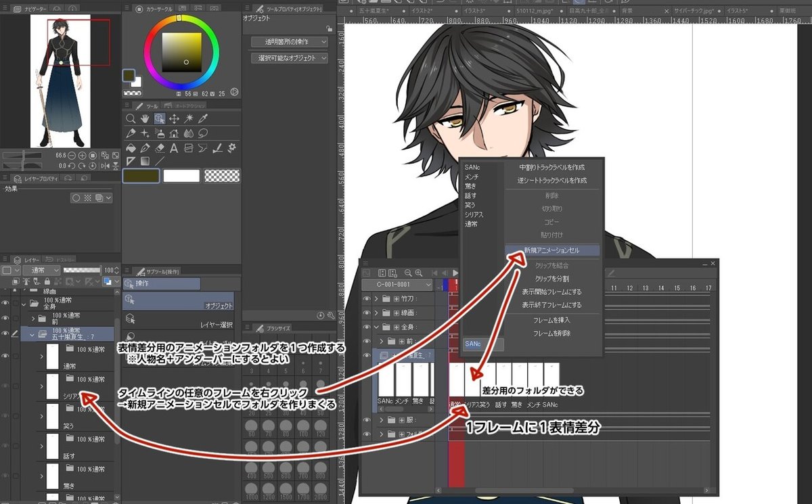The image size is (812, 504).
Task: Select the Airbrush tool
Action: pos(159,133)
